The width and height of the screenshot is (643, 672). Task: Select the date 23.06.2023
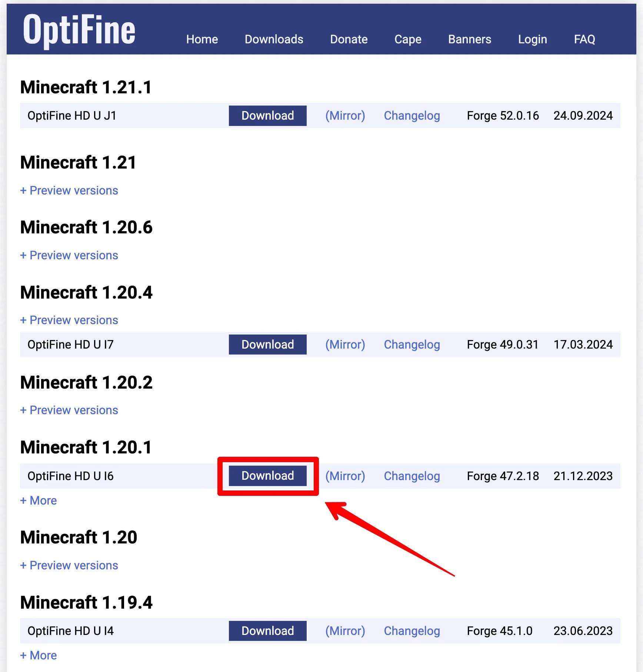point(583,631)
